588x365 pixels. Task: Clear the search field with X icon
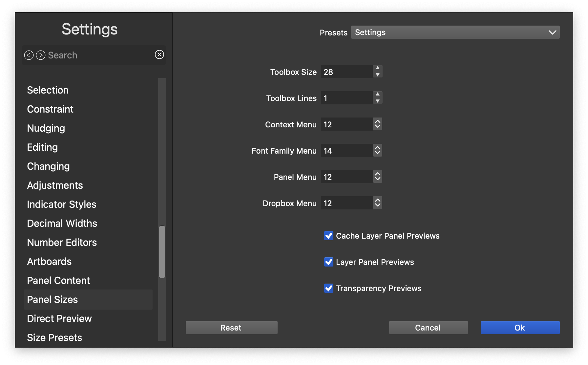click(x=159, y=54)
